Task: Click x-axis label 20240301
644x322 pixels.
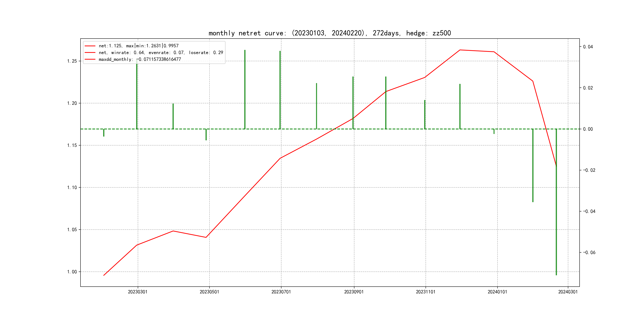Action: [x=568, y=292]
